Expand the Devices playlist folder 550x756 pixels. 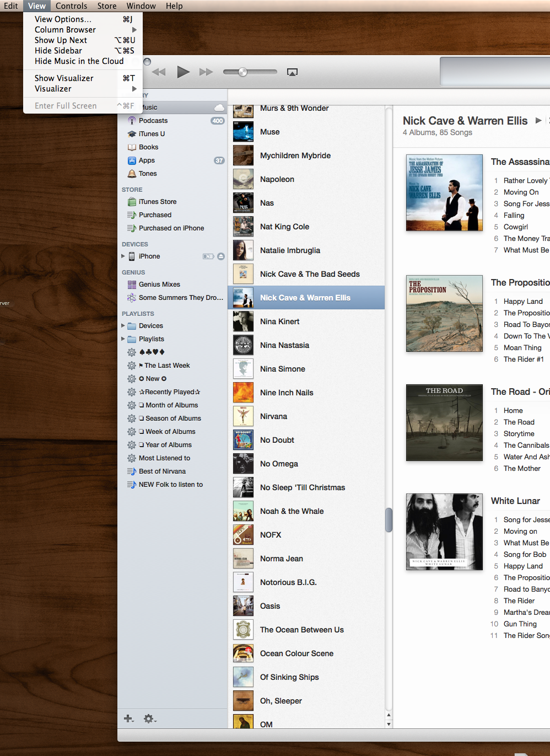[123, 325]
